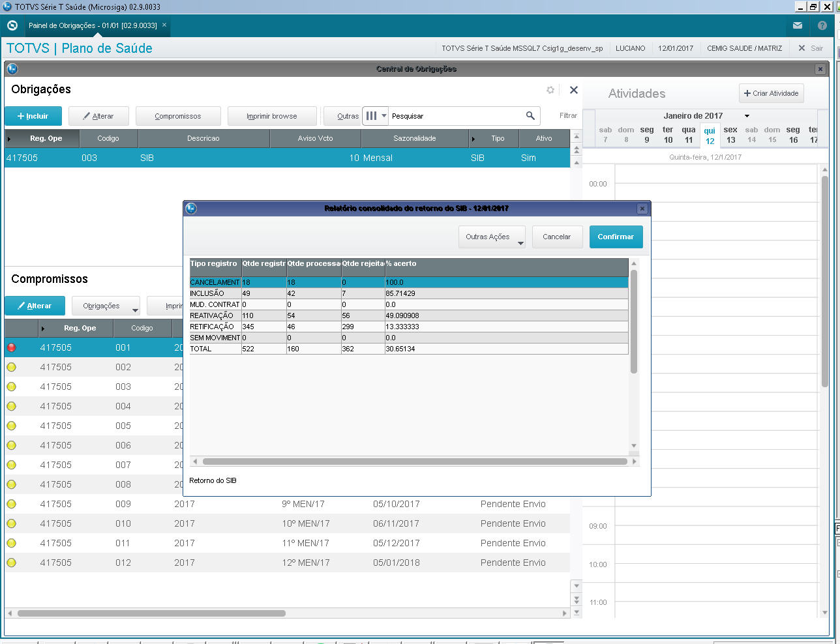
Task: Select the TOTAL row in report
Action: pyautogui.click(x=409, y=349)
